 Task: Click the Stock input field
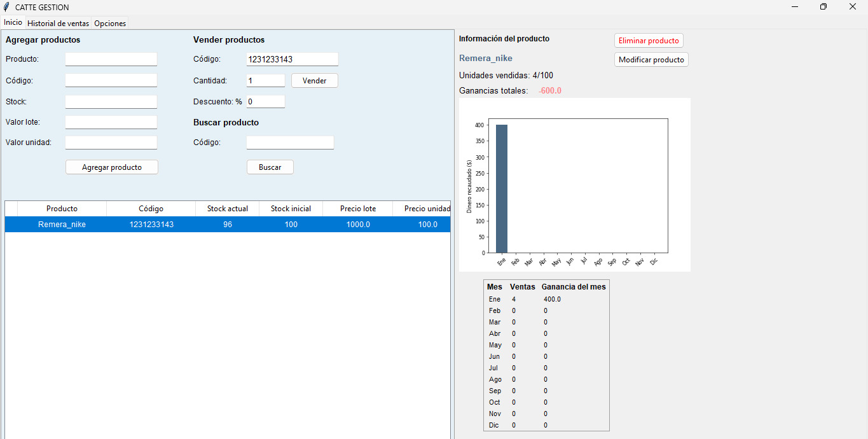coord(111,102)
